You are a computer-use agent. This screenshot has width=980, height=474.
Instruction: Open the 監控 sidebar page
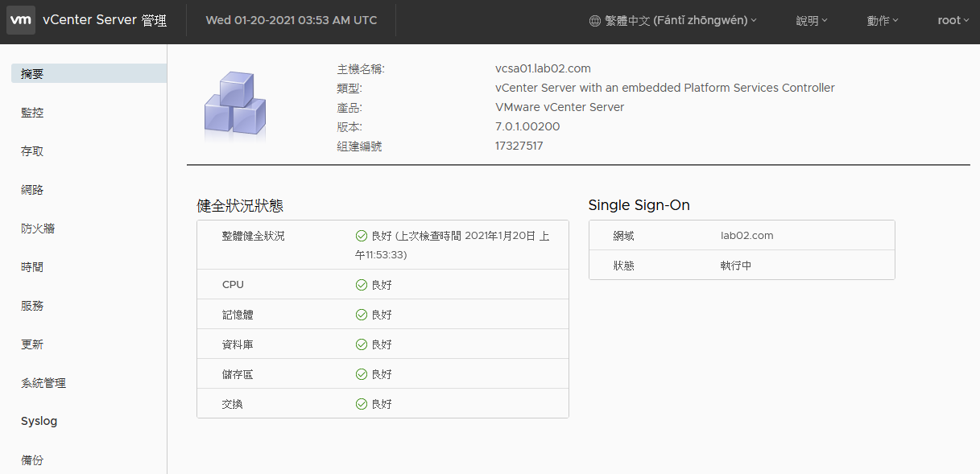pos(32,113)
